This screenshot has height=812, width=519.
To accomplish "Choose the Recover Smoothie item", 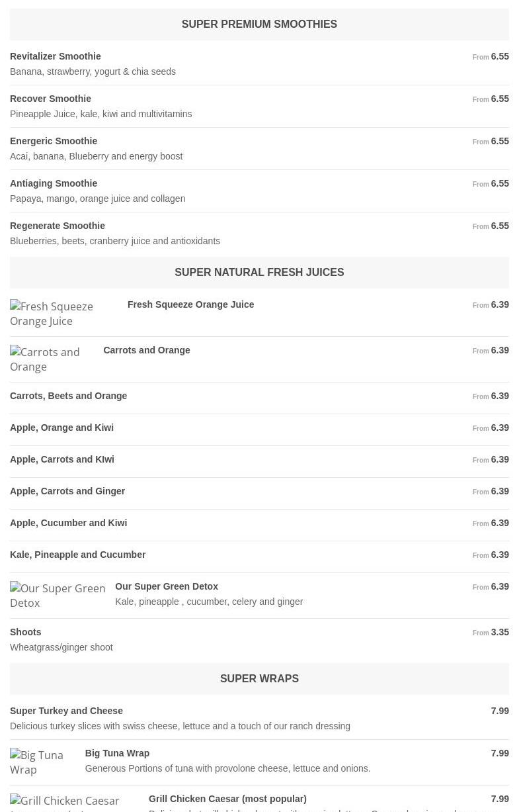I will tap(50, 99).
